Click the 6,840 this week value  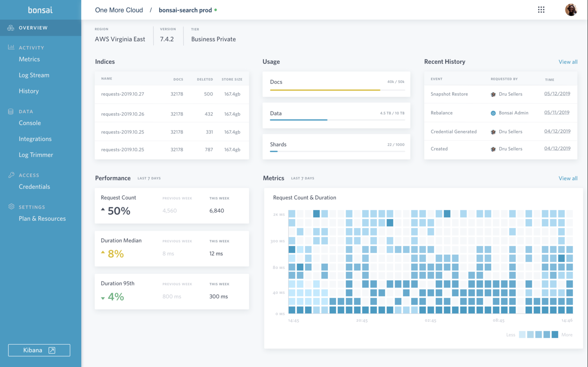(x=217, y=211)
